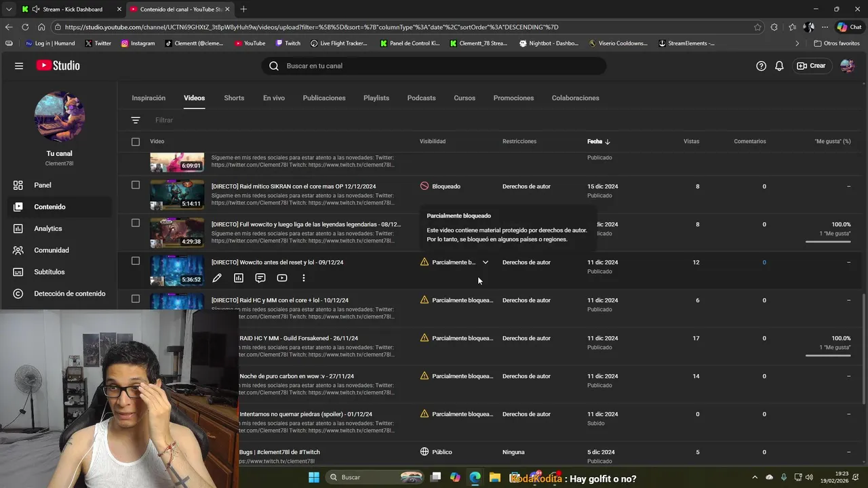The image size is (868, 488).
Task: Open Raid mitico SIKRAN video title
Action: coord(294,186)
